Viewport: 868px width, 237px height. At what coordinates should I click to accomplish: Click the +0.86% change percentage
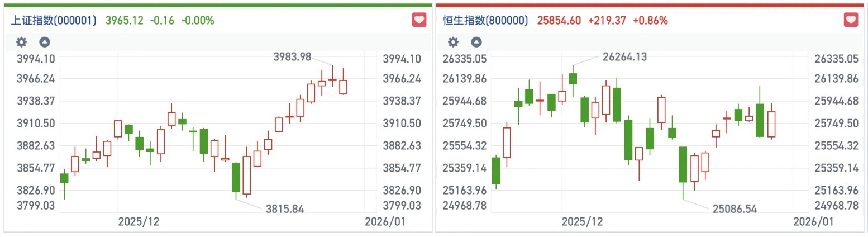coord(650,21)
